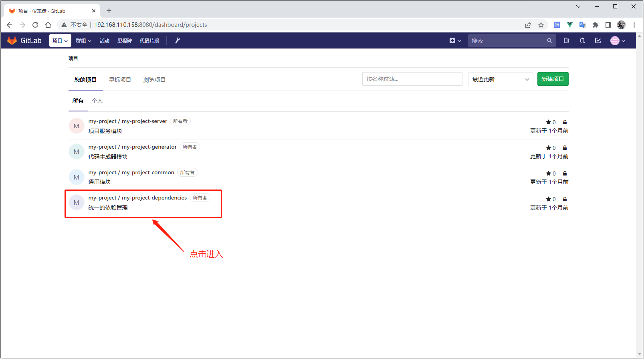
Task: Click the my-project-dependencies avatar M
Action: (77, 202)
